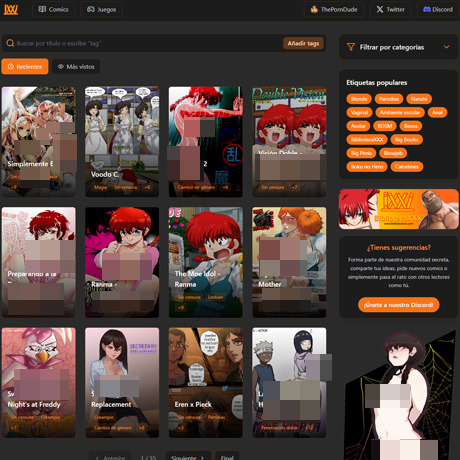Open the Replacement comic card

click(x=122, y=382)
